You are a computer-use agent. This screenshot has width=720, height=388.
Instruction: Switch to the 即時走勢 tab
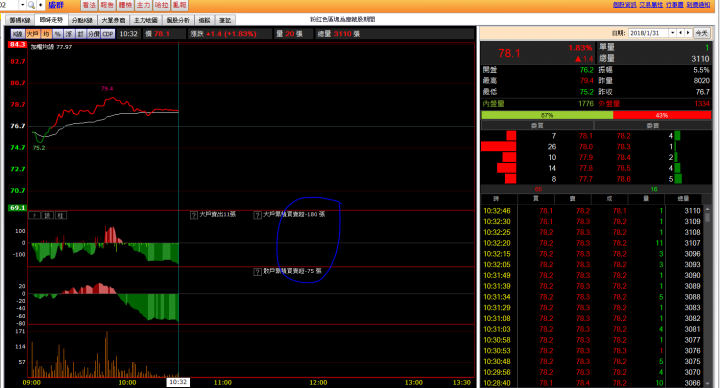(x=51, y=20)
